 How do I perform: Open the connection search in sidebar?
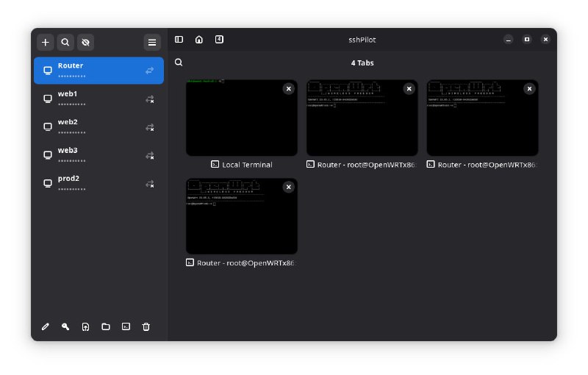tap(65, 43)
